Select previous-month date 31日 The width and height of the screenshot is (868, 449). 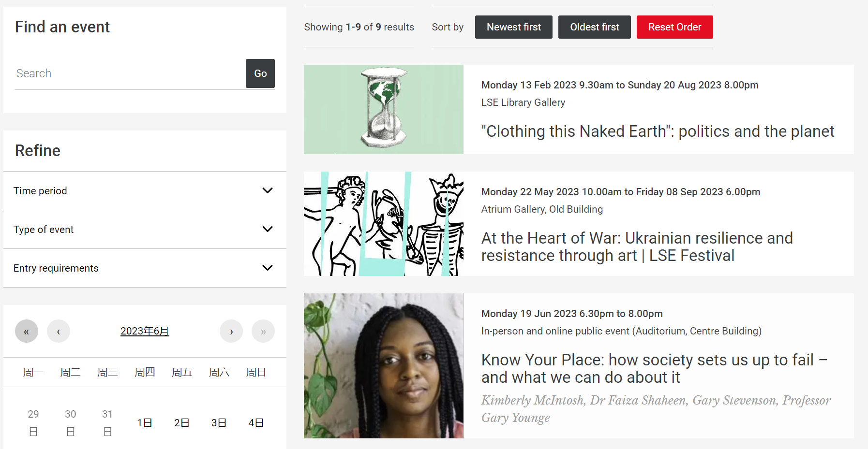tap(107, 422)
